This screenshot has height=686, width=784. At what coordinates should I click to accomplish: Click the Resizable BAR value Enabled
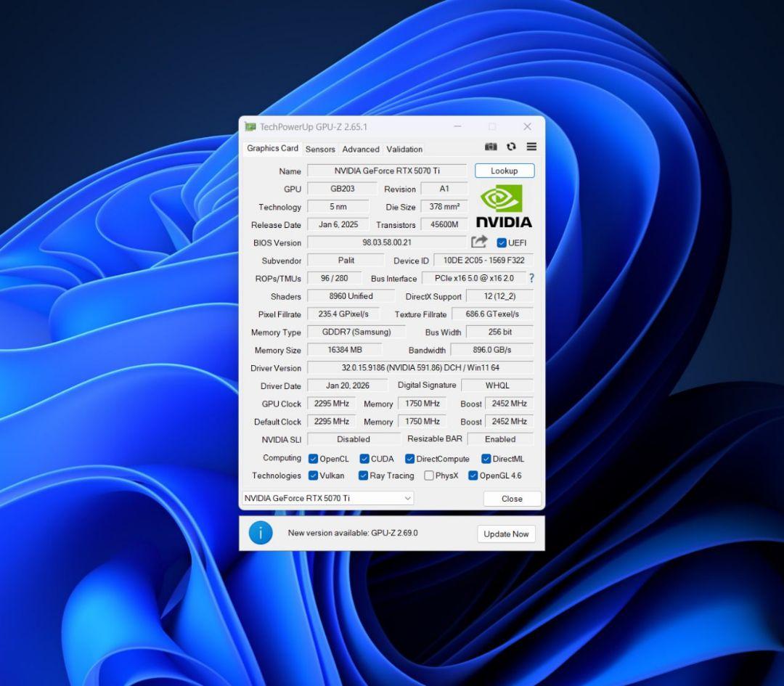tap(500, 439)
